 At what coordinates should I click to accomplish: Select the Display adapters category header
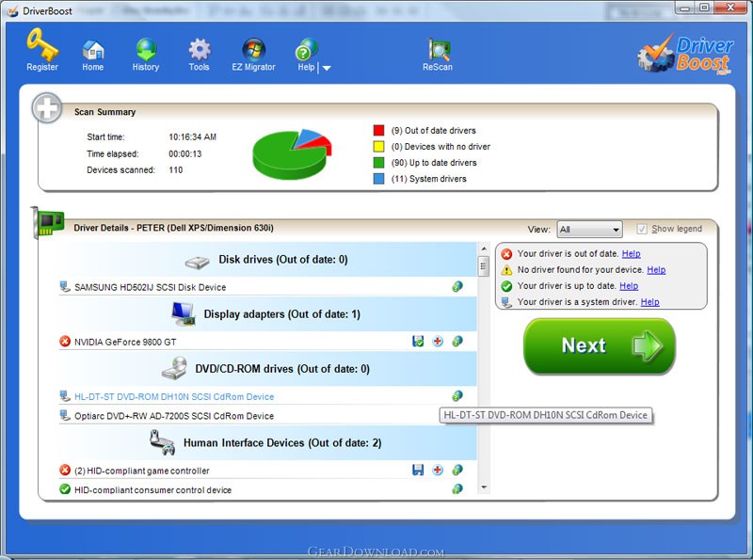(x=268, y=314)
